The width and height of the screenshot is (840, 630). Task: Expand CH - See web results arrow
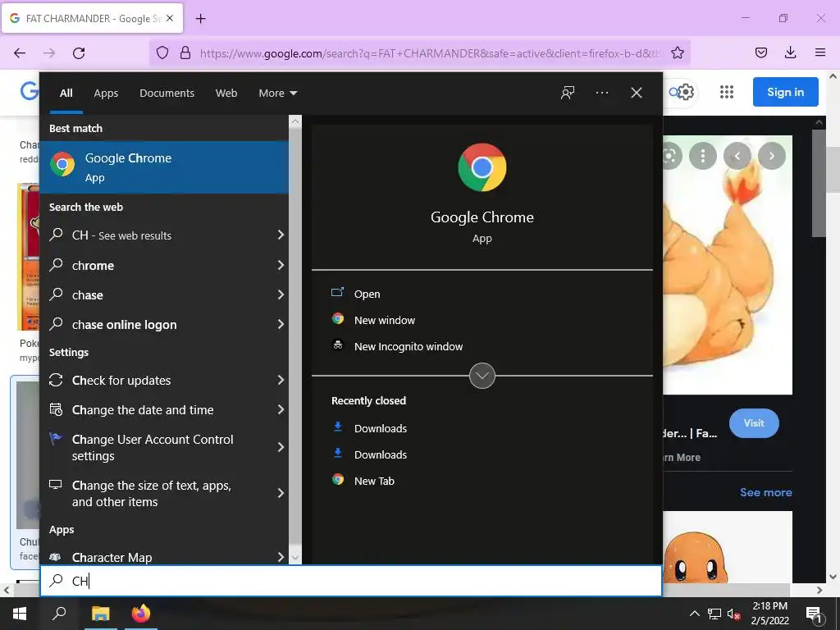(x=281, y=235)
